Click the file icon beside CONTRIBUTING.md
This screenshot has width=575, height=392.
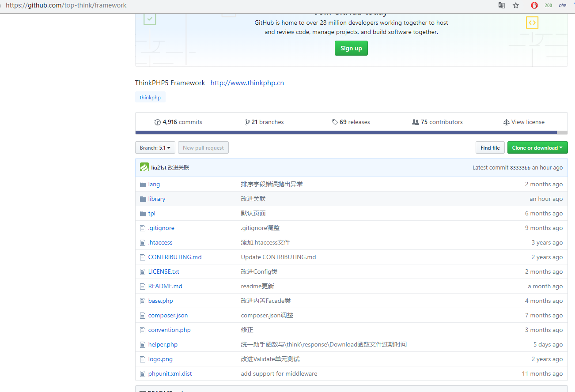(x=142, y=257)
